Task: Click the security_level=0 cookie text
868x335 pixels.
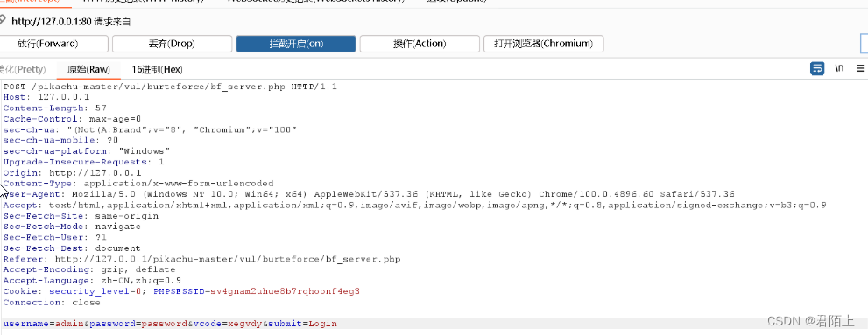Action: click(95, 291)
